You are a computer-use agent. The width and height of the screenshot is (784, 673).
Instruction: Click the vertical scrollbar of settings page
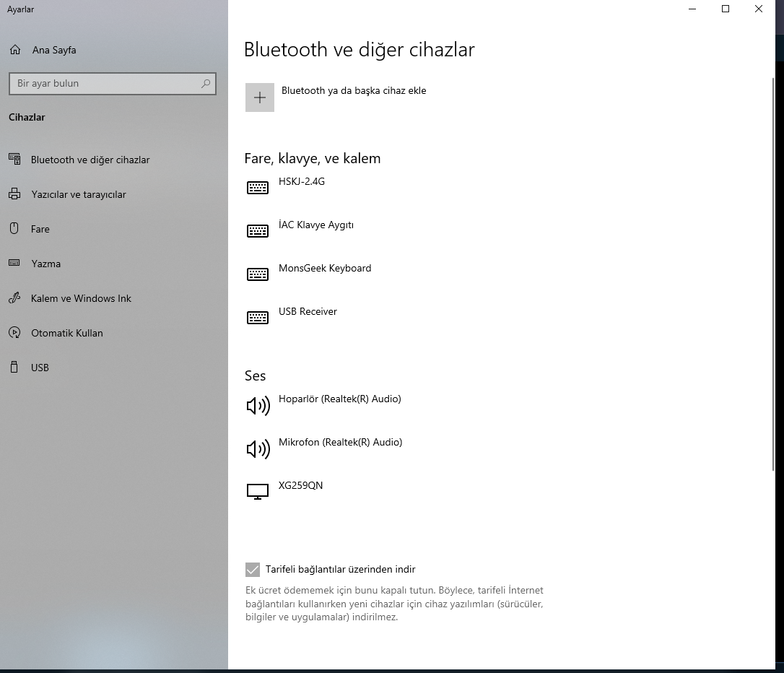point(773,274)
